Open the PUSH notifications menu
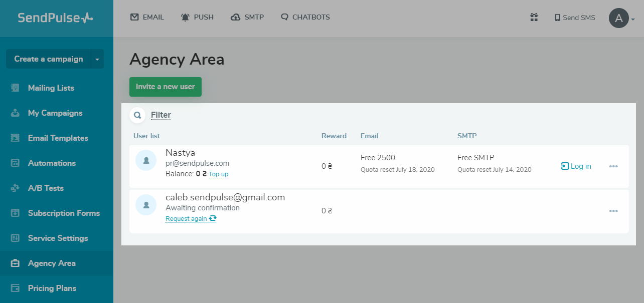The width and height of the screenshot is (644, 303). tap(197, 17)
